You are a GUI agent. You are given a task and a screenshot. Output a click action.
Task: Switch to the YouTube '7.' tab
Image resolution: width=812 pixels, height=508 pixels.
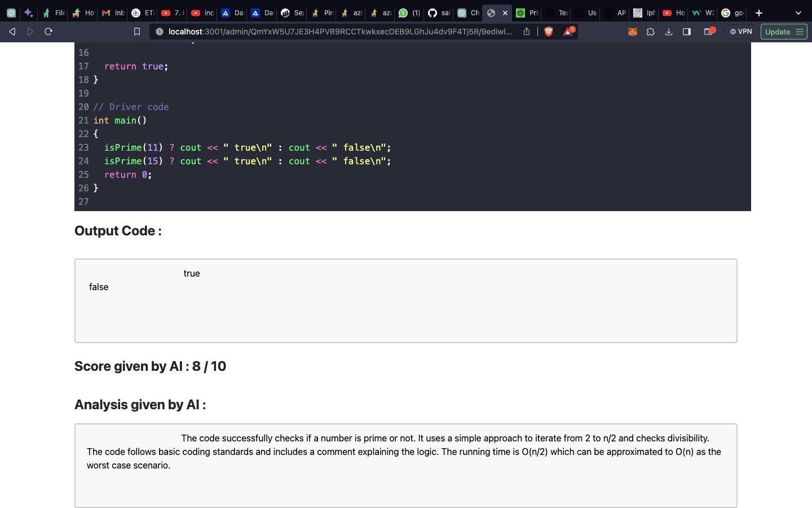173,12
